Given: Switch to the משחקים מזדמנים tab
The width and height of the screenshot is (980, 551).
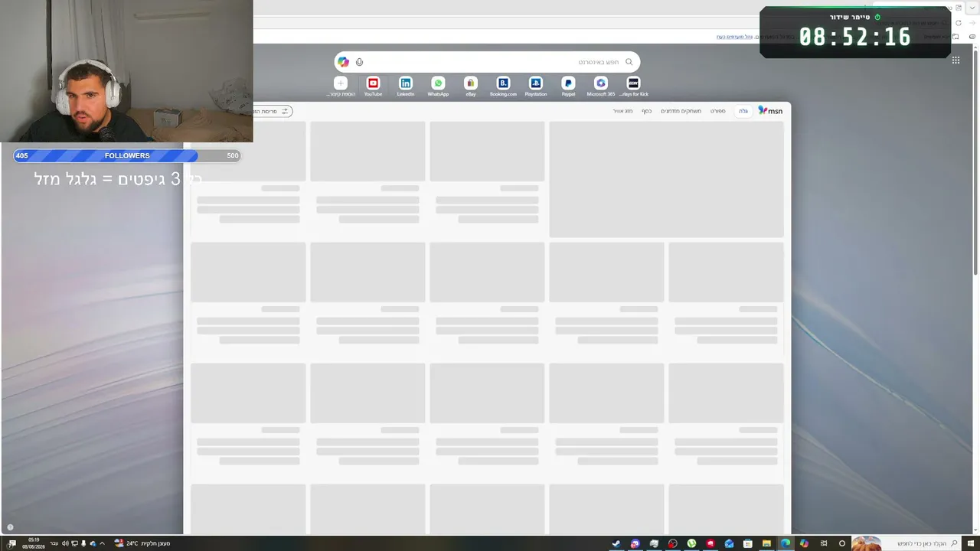Looking at the screenshot, I should 681,111.
